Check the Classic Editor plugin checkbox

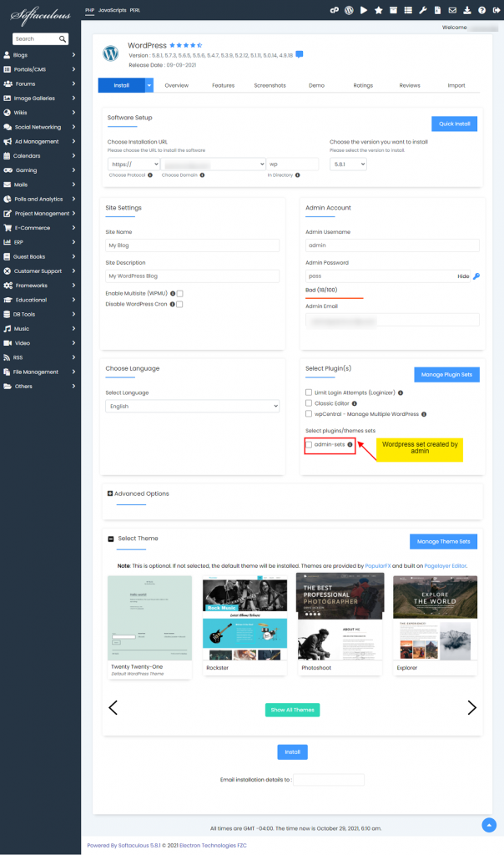coord(309,403)
